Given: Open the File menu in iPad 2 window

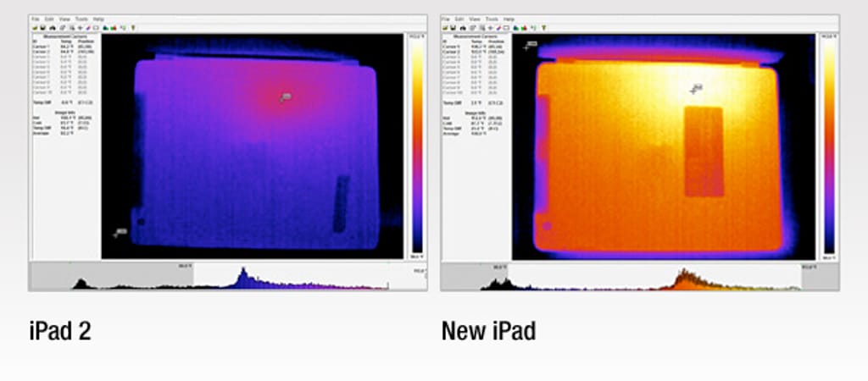Looking at the screenshot, I should tap(36, 19).
